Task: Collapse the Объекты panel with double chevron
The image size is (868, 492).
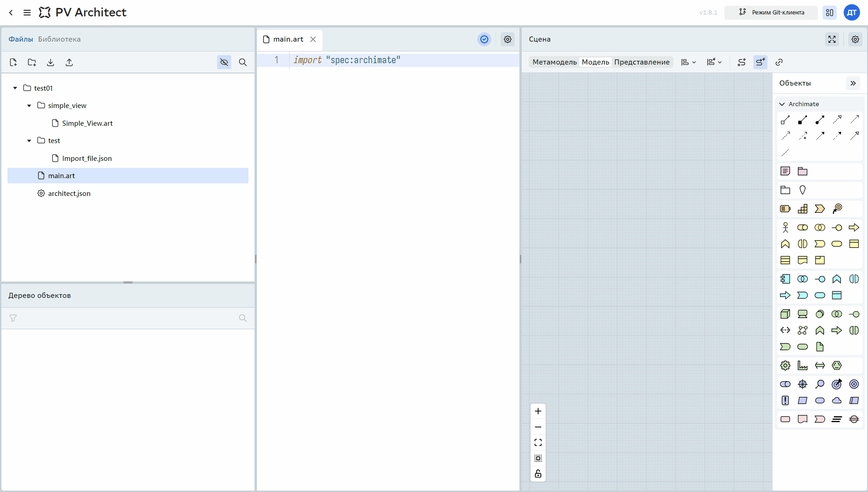Action: (x=853, y=83)
